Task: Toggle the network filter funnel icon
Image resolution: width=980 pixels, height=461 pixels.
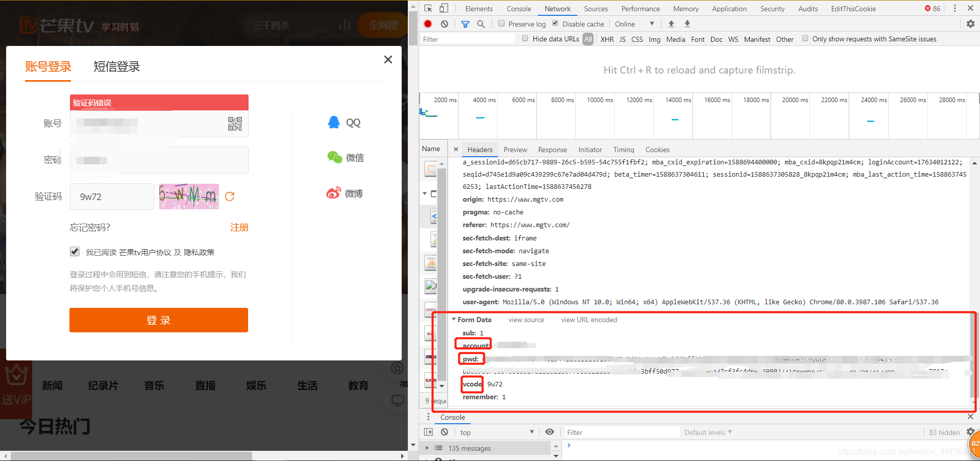Action: point(465,24)
